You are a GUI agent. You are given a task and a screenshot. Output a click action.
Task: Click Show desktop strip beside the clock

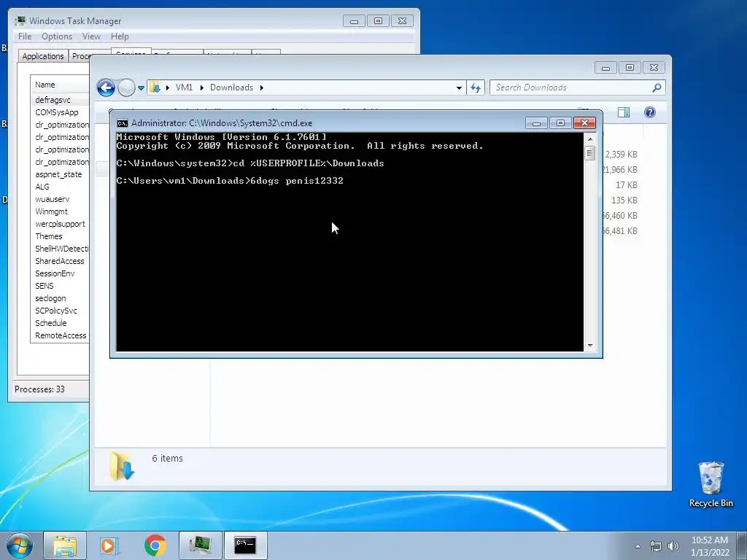(x=742, y=545)
